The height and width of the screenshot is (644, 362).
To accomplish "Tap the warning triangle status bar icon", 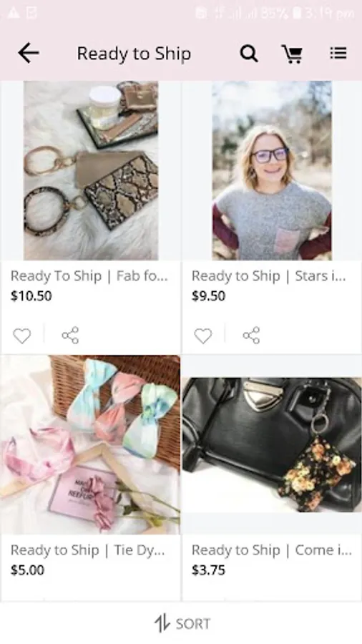I will 13,13.
